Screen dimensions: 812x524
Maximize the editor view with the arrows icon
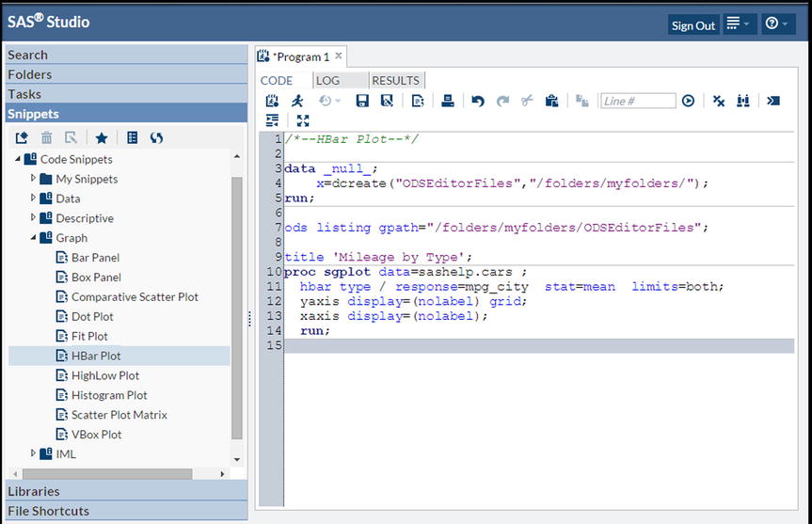pos(303,120)
